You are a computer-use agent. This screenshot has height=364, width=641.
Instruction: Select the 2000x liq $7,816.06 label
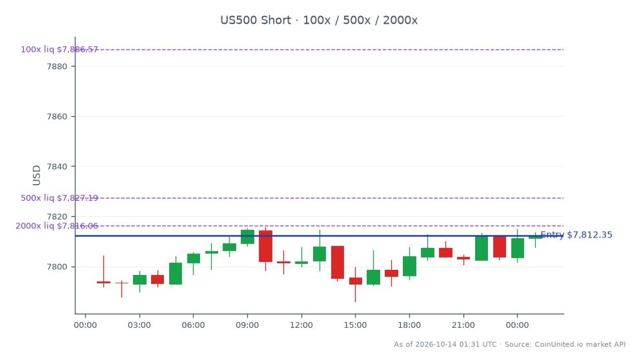57,226
